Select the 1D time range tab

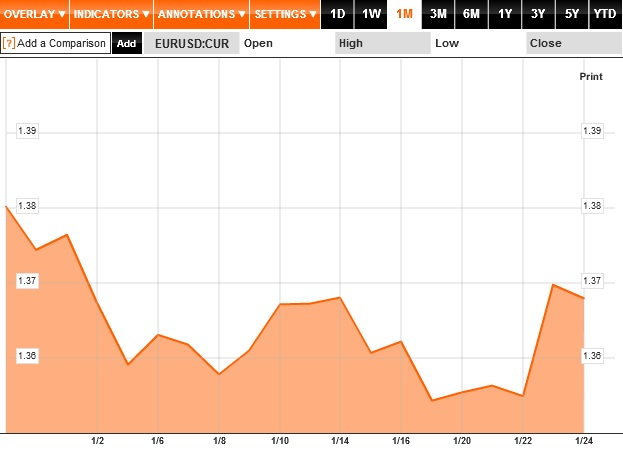[x=337, y=14]
